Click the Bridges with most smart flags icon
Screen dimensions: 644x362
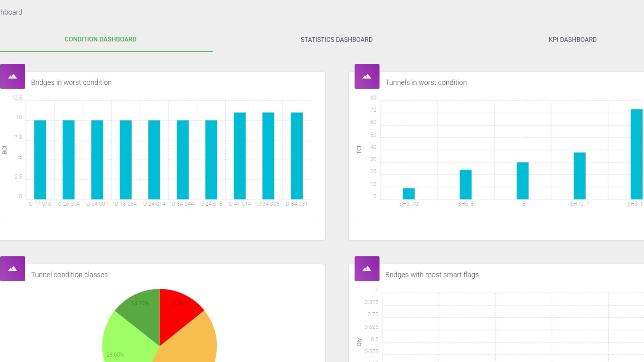pos(367,269)
